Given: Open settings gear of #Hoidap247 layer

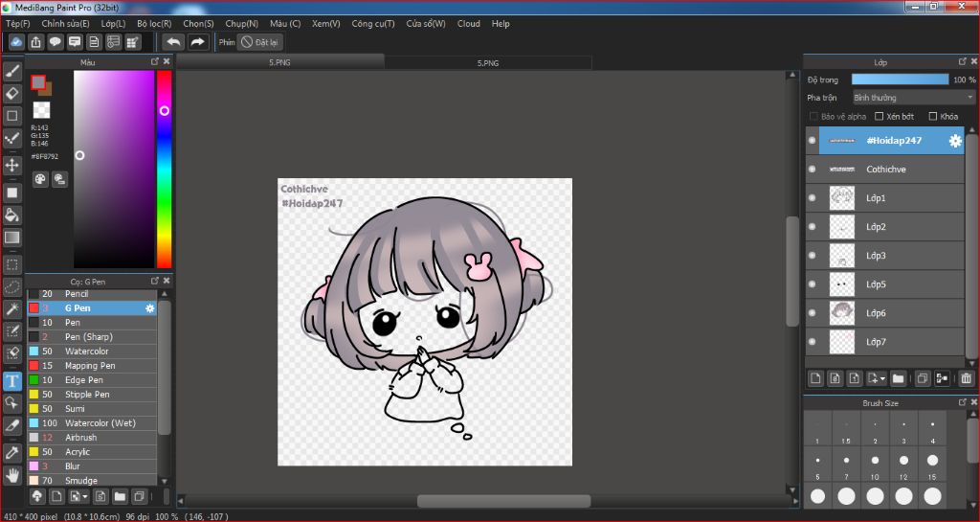Looking at the screenshot, I should click(955, 141).
